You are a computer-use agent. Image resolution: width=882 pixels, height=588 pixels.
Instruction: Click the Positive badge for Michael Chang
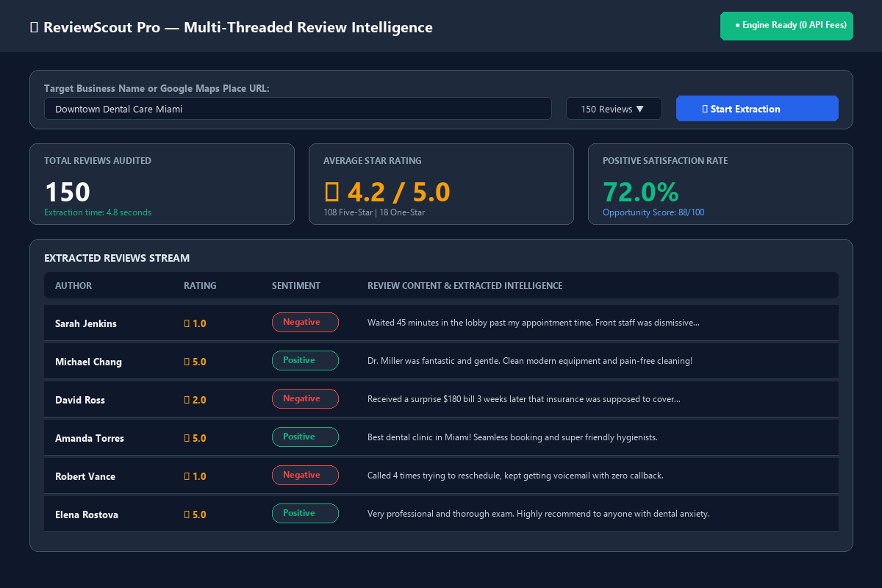(305, 360)
